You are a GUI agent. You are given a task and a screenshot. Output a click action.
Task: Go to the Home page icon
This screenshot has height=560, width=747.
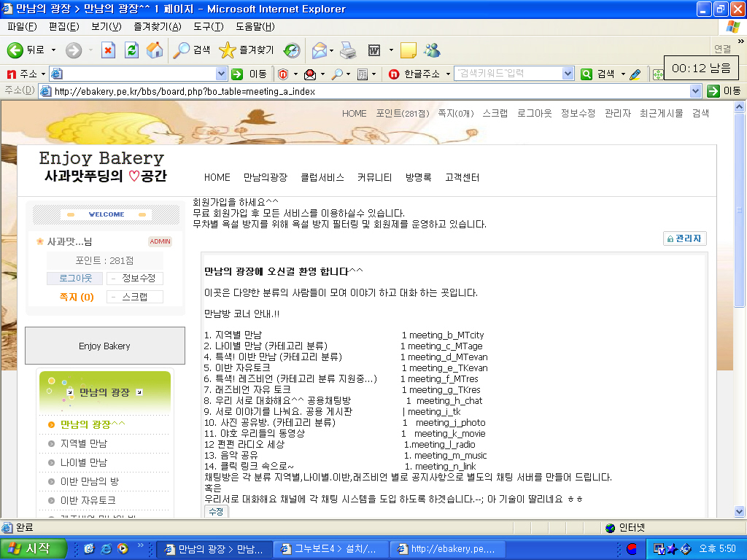155,50
